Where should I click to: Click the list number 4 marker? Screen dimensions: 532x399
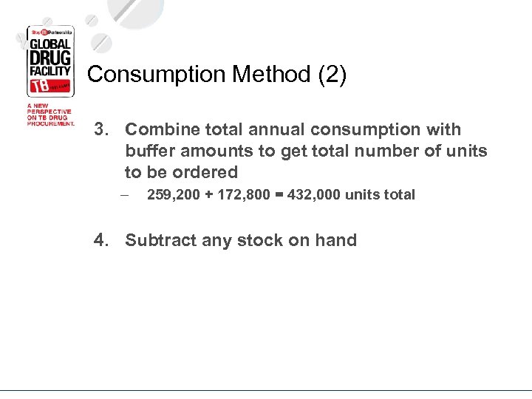pos(102,240)
